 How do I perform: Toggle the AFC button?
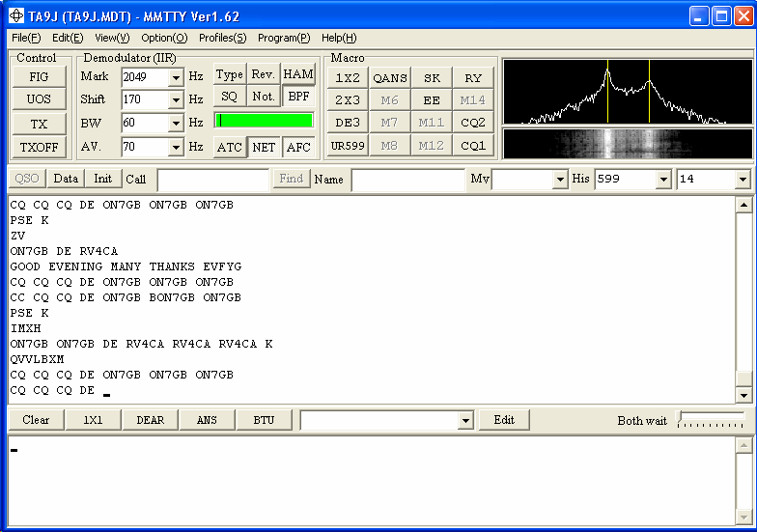click(x=298, y=147)
